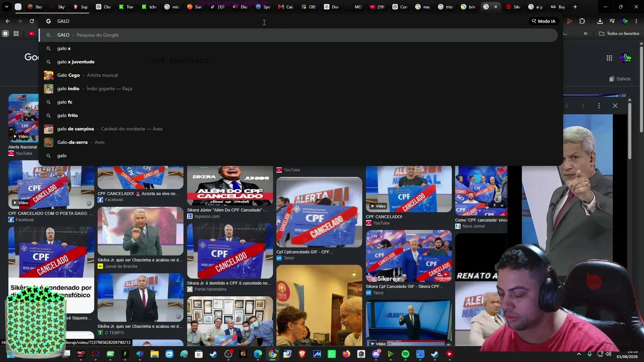Screen dimensions: 644x362
Task: Reload the current page
Action: pos(32,21)
